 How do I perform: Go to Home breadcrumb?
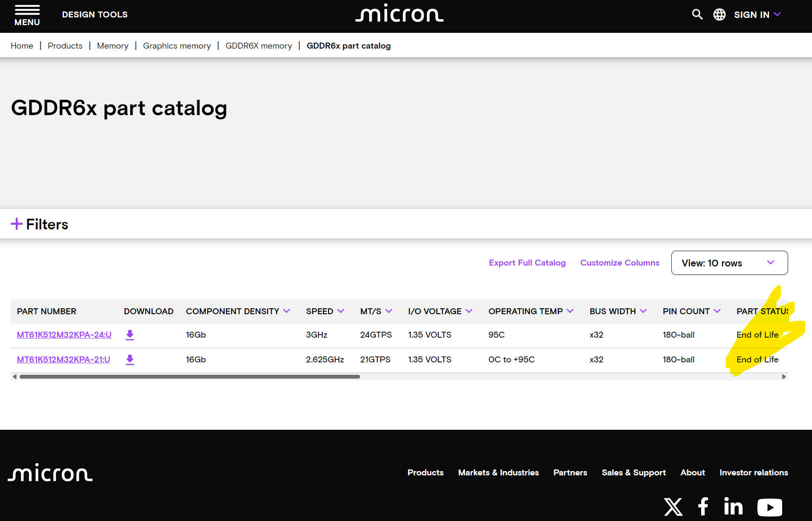pyautogui.click(x=22, y=46)
